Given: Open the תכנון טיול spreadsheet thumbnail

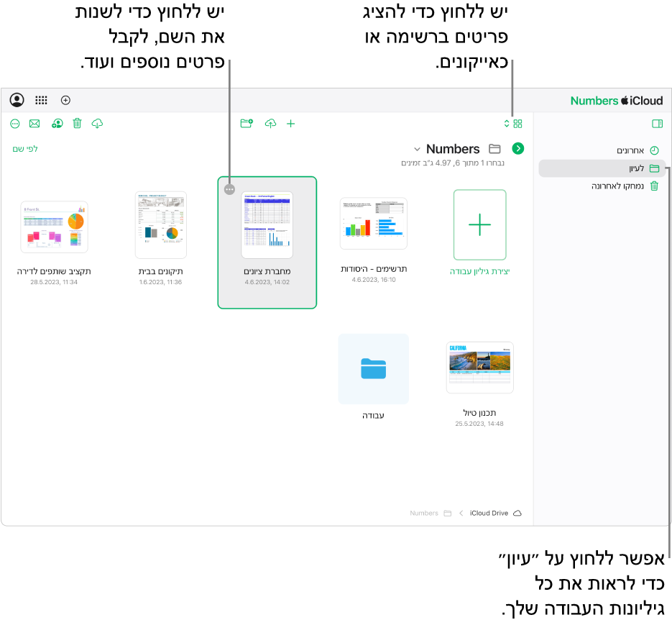Looking at the screenshot, I should [479, 368].
